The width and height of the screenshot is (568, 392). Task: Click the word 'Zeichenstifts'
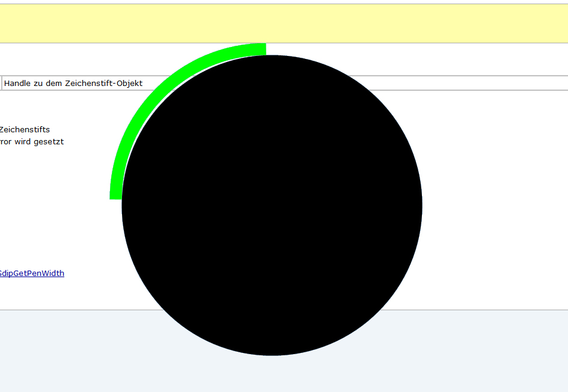click(25, 129)
